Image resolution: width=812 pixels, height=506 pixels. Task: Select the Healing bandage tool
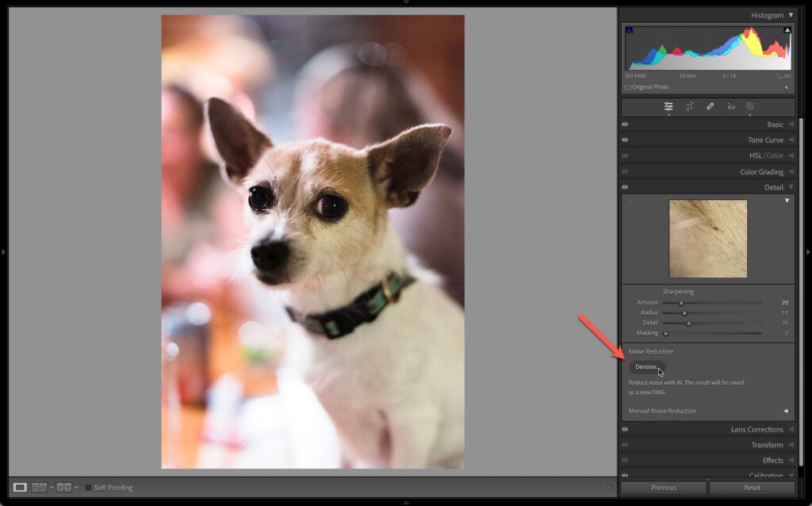(x=710, y=106)
